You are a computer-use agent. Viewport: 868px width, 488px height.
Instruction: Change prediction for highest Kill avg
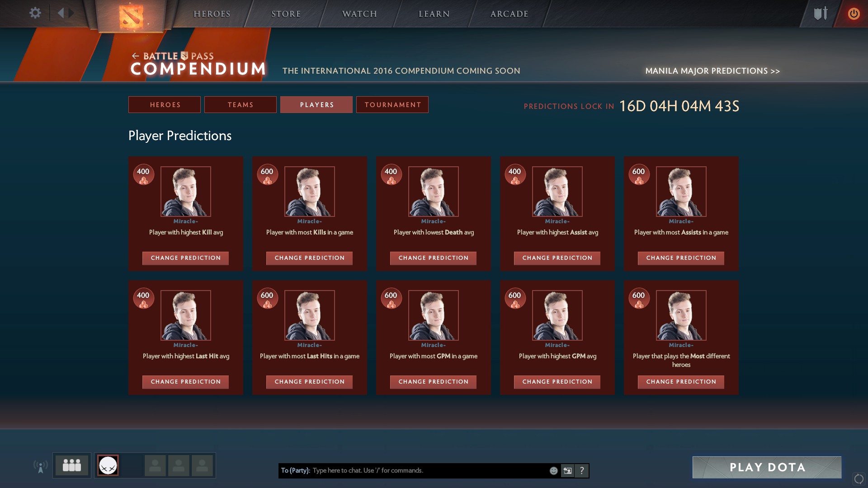pyautogui.click(x=185, y=258)
